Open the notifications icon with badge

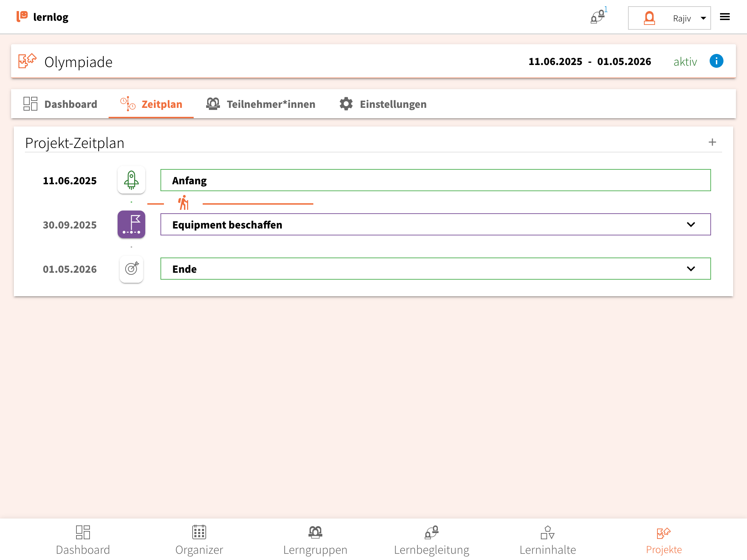click(598, 17)
